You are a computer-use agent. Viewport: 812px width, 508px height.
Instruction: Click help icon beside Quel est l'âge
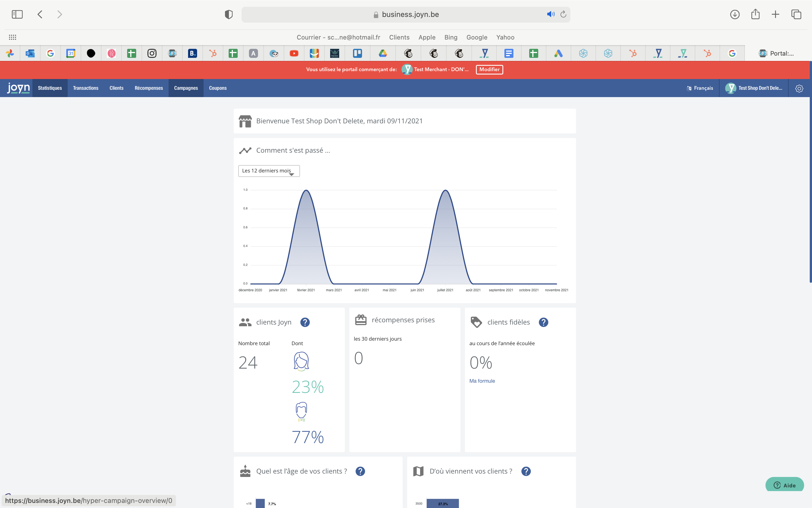coord(360,471)
